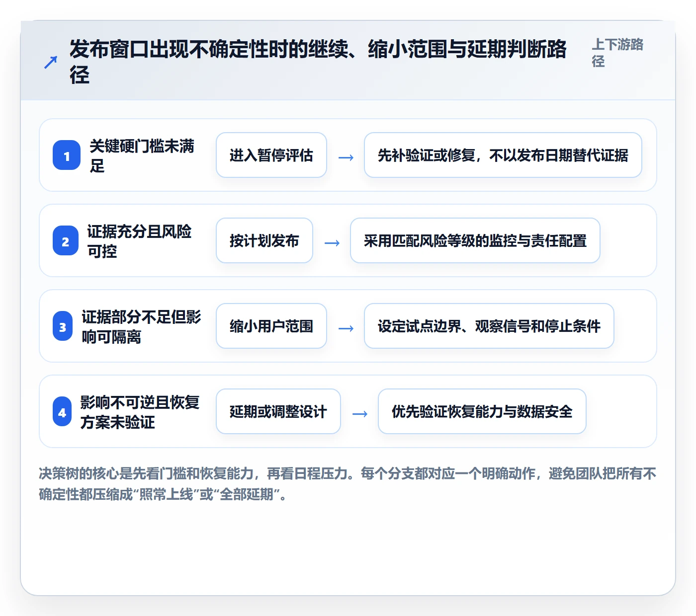The height and width of the screenshot is (616, 696).
Task: Open the 优先验证恢复能力与数据安全 box
Action: tap(482, 411)
